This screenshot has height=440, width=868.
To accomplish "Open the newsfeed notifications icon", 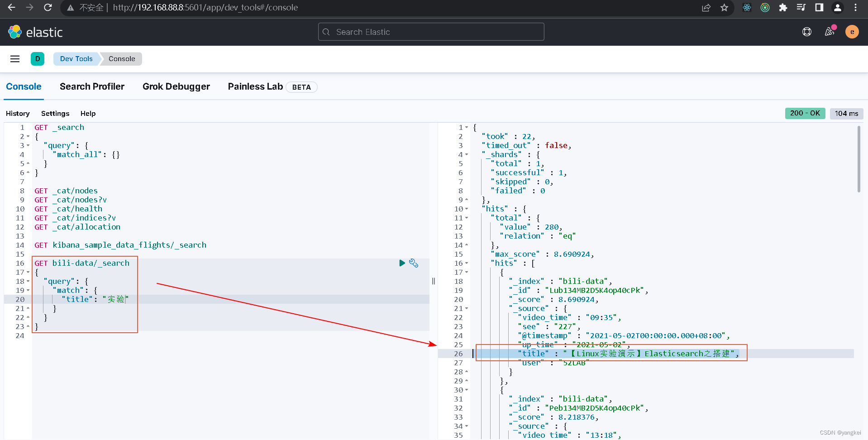I will [x=830, y=32].
